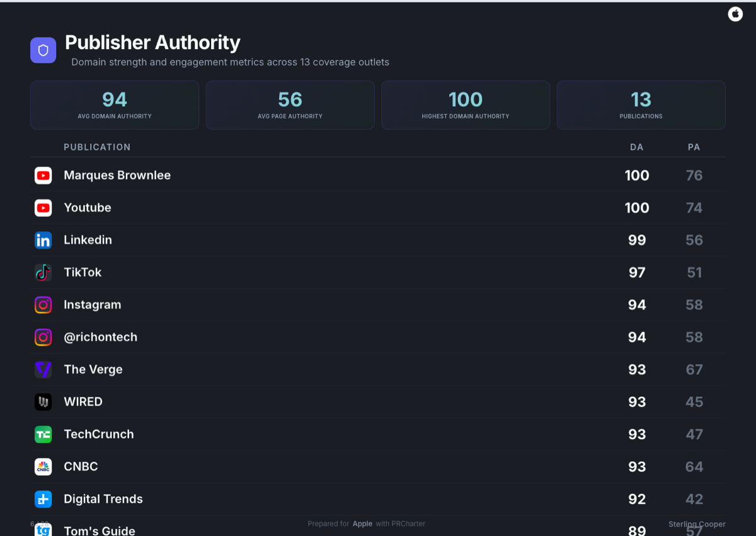756x536 pixels.
Task: Select the Avg Domain Authority 94 card
Action: point(115,105)
